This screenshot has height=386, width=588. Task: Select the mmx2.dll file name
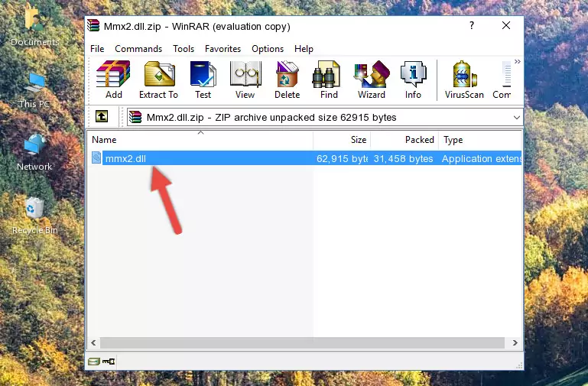[x=125, y=158]
